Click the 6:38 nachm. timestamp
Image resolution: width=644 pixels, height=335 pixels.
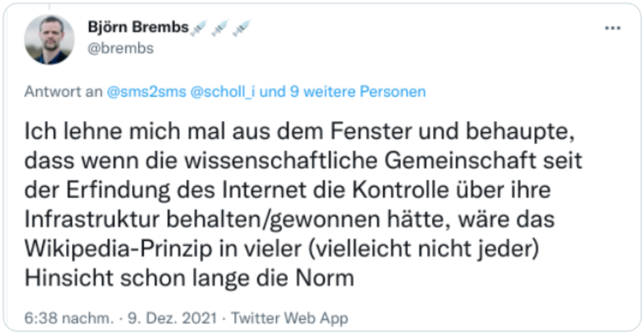(x=69, y=319)
